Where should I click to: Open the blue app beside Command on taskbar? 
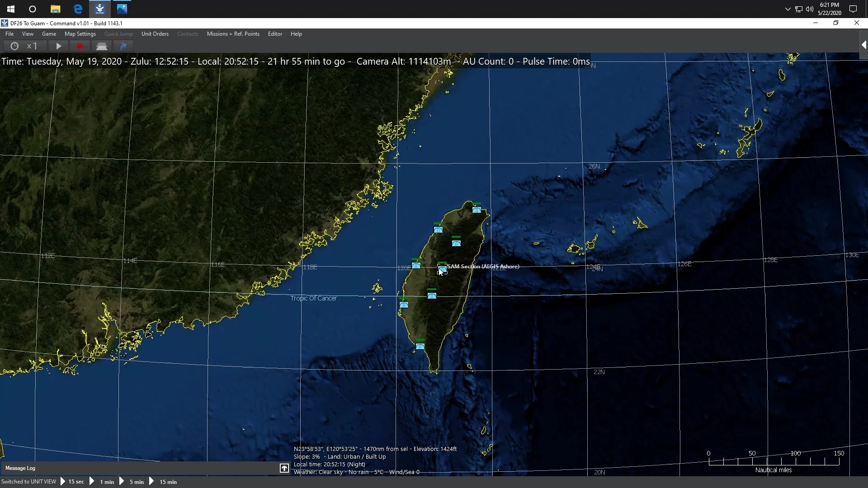122,9
